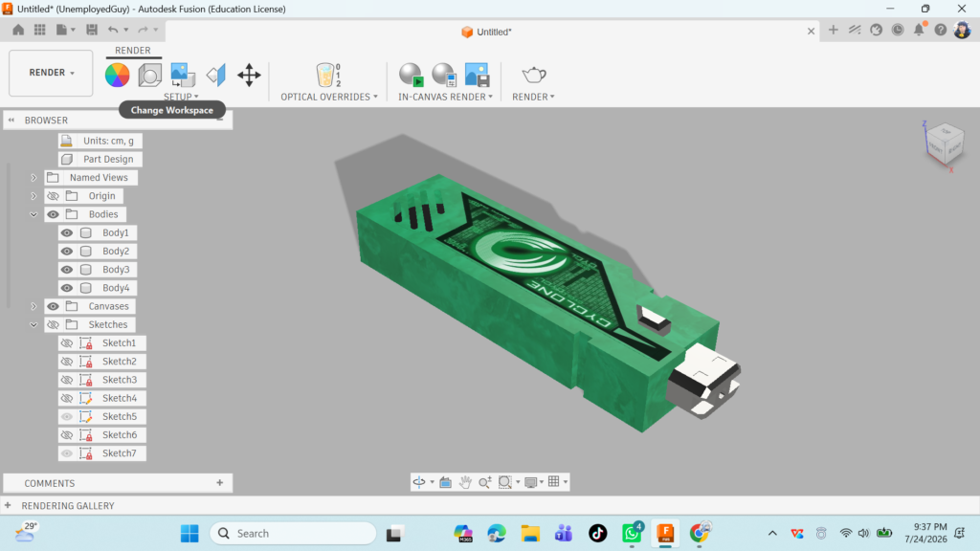Open the RENDER panel dropdown label

click(x=533, y=97)
